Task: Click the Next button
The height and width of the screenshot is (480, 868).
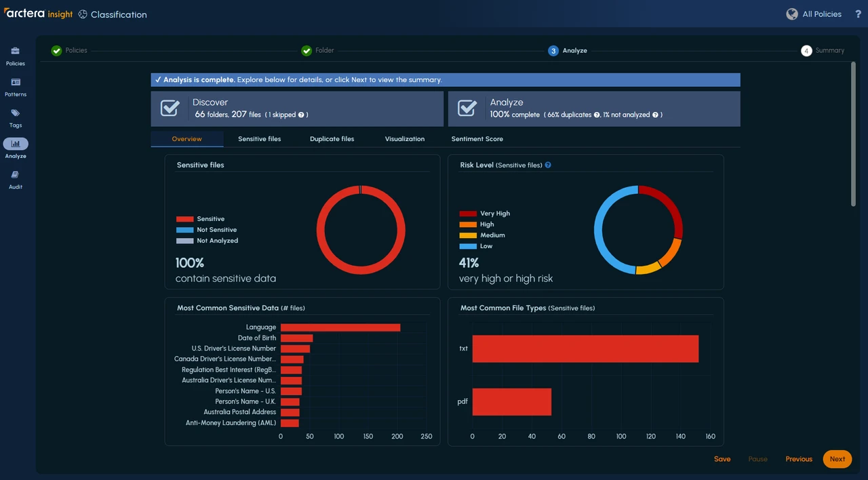Action: tap(837, 459)
